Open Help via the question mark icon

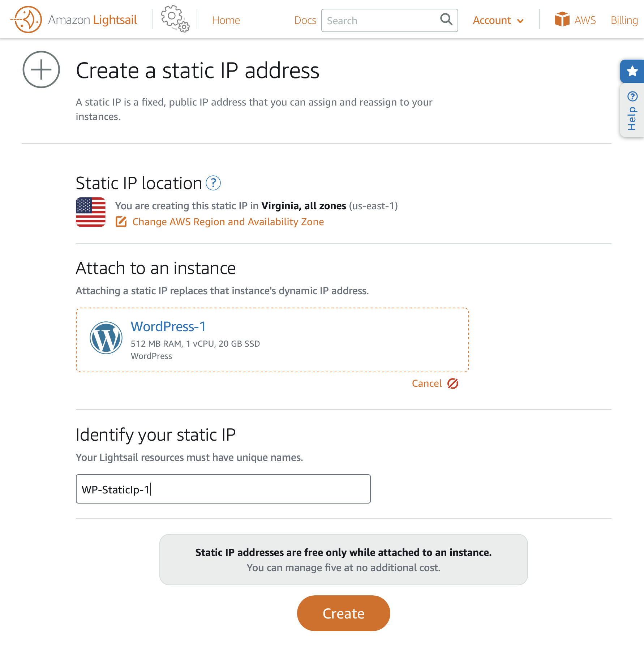[632, 96]
